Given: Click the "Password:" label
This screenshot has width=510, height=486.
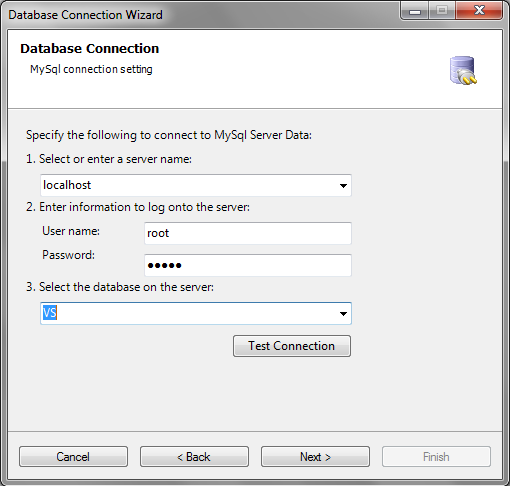Looking at the screenshot, I should coord(68,255).
